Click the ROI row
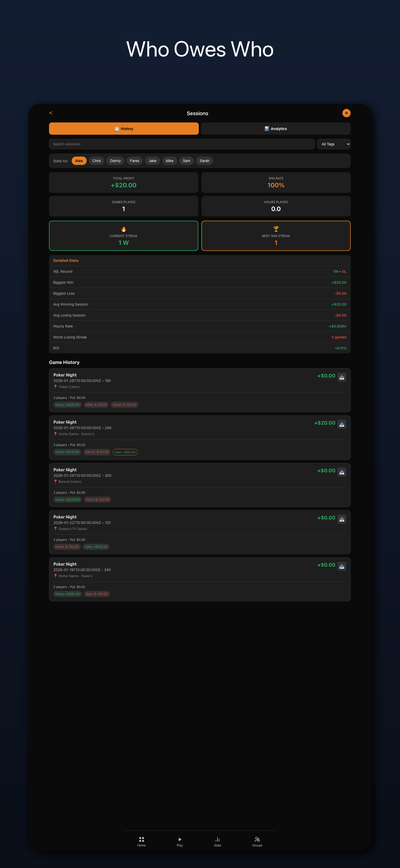 pyautogui.click(x=200, y=348)
